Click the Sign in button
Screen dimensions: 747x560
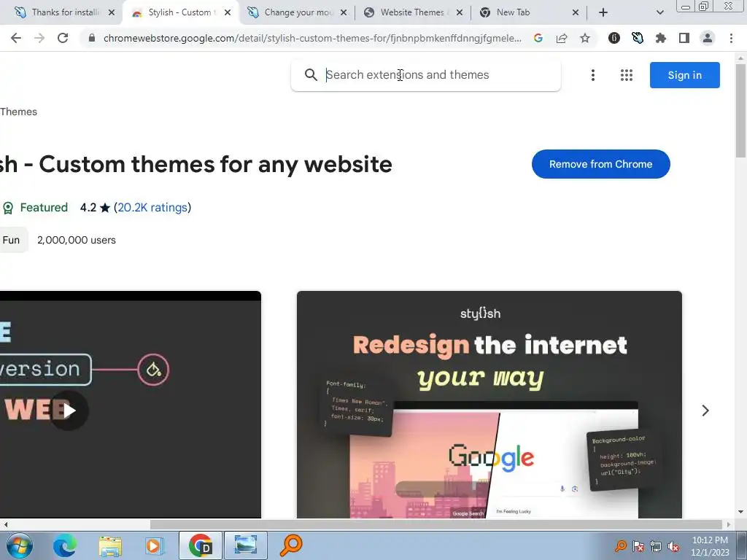(684, 75)
